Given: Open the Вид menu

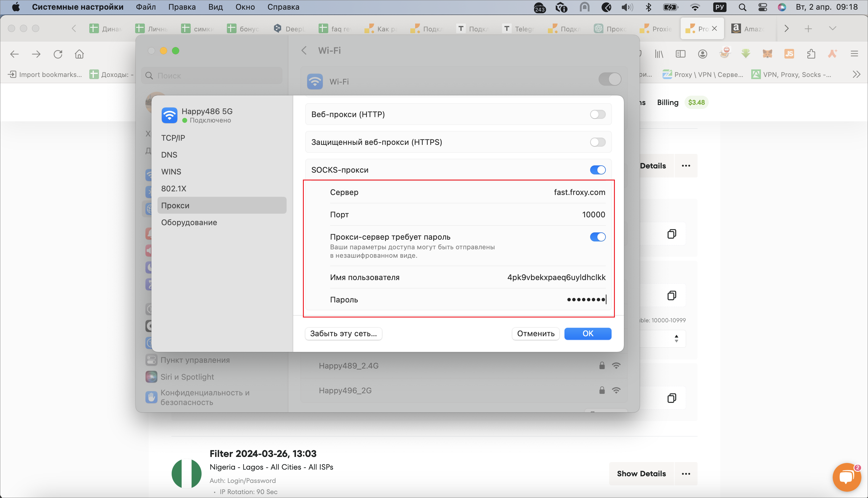Looking at the screenshot, I should [x=215, y=7].
